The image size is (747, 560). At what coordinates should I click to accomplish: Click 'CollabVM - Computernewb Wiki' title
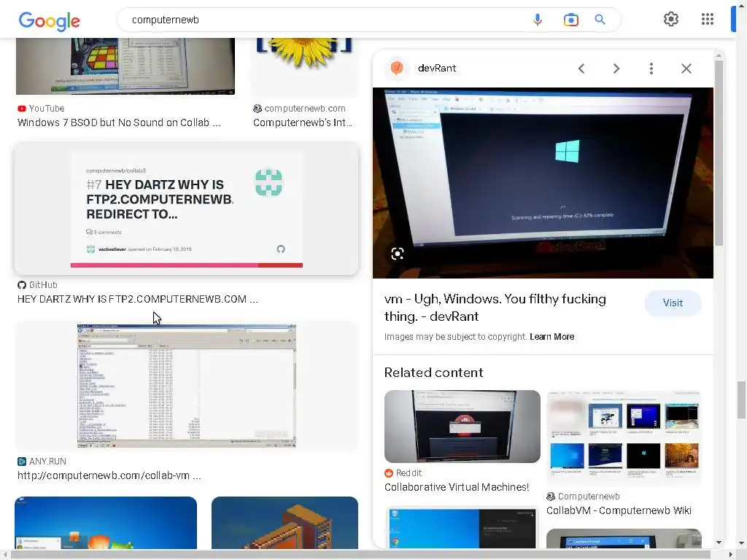click(x=619, y=510)
